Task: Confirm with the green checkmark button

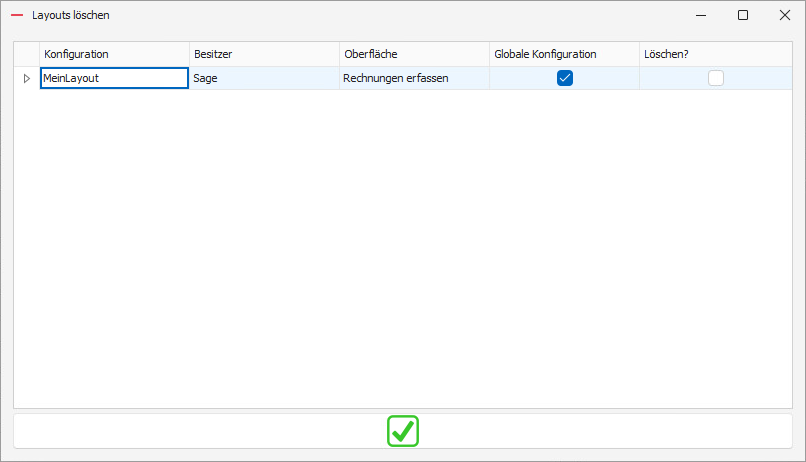Action: pos(403,431)
